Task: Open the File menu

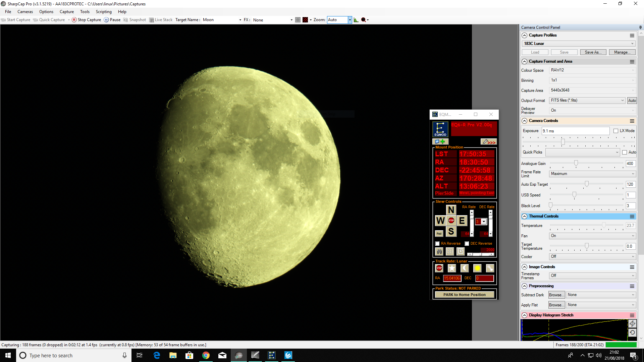Action: pyautogui.click(x=8, y=12)
